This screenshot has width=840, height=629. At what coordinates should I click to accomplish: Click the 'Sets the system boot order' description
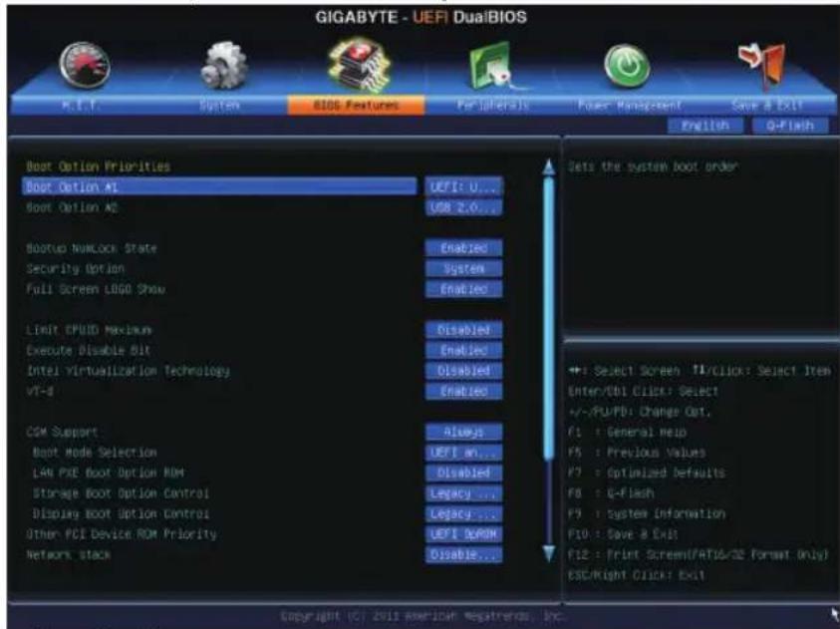tap(653, 166)
